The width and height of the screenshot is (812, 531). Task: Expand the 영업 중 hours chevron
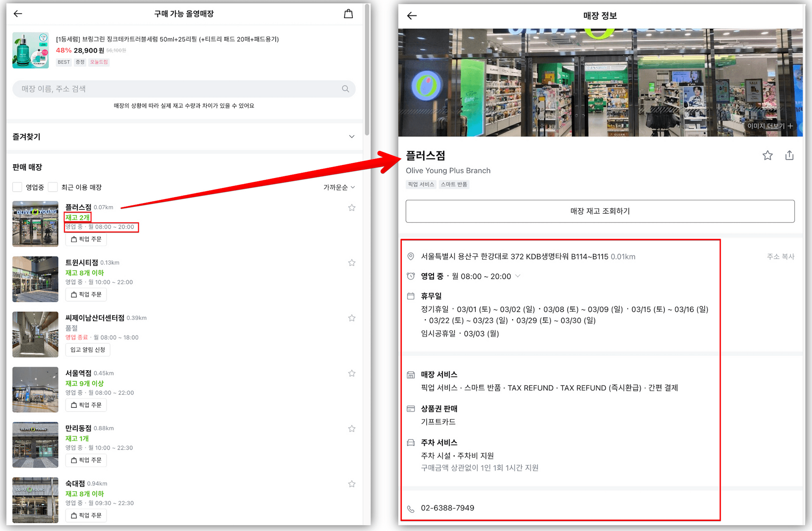(x=518, y=276)
